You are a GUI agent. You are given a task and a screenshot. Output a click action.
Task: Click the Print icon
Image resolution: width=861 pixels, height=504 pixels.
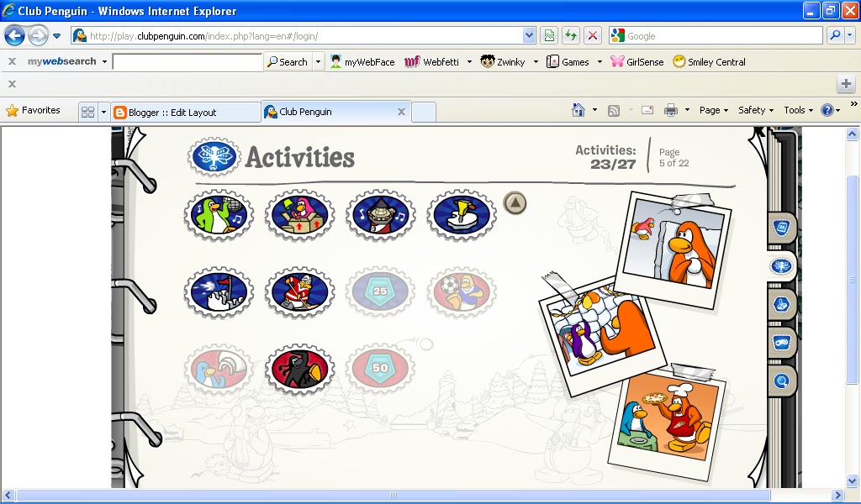(x=670, y=110)
